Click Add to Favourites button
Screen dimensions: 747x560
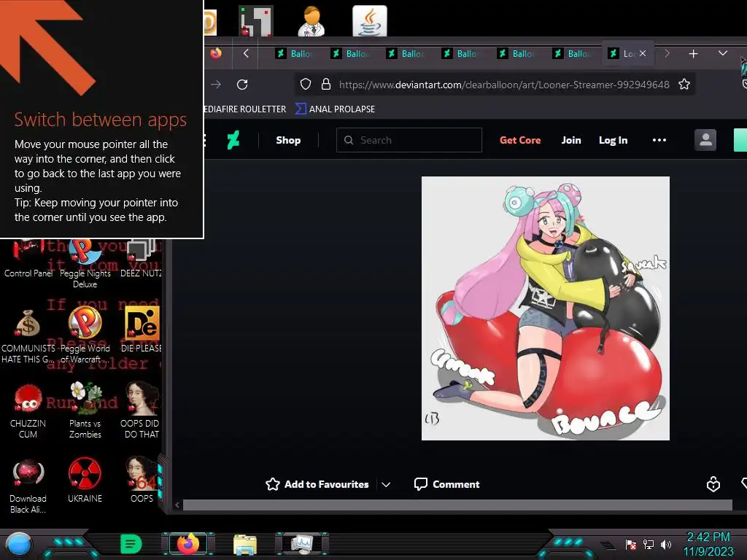[317, 484]
